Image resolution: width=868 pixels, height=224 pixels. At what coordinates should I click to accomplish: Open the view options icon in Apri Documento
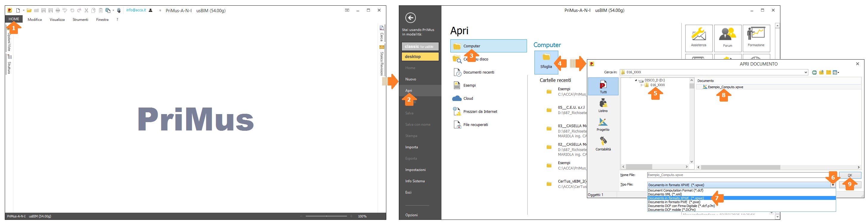tap(836, 72)
